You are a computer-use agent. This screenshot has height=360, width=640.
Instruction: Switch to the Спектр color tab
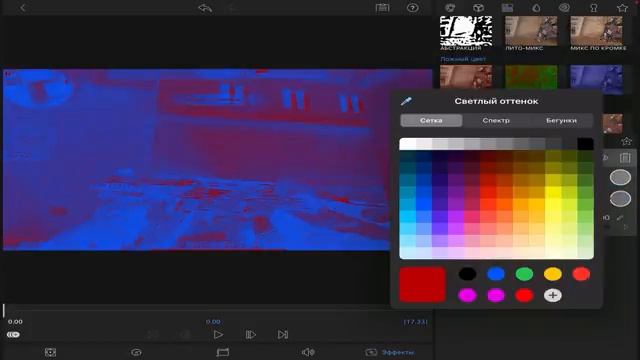[496, 120]
